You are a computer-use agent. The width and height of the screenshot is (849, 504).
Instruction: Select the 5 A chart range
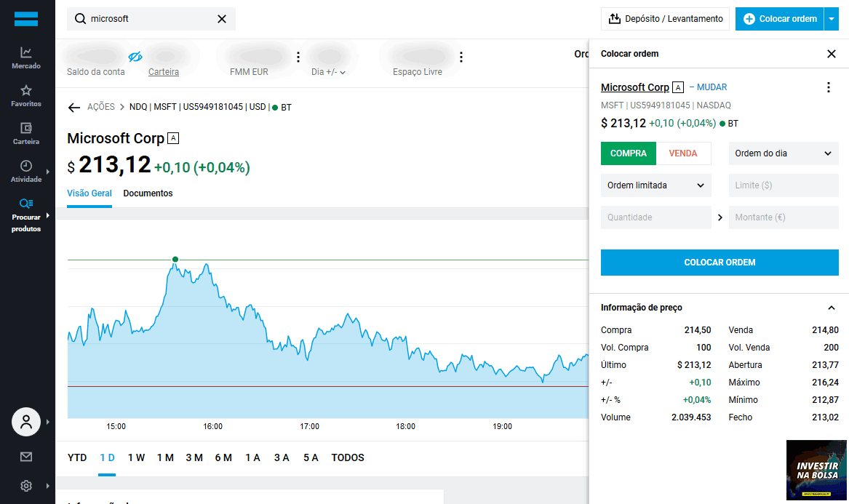[x=311, y=457]
